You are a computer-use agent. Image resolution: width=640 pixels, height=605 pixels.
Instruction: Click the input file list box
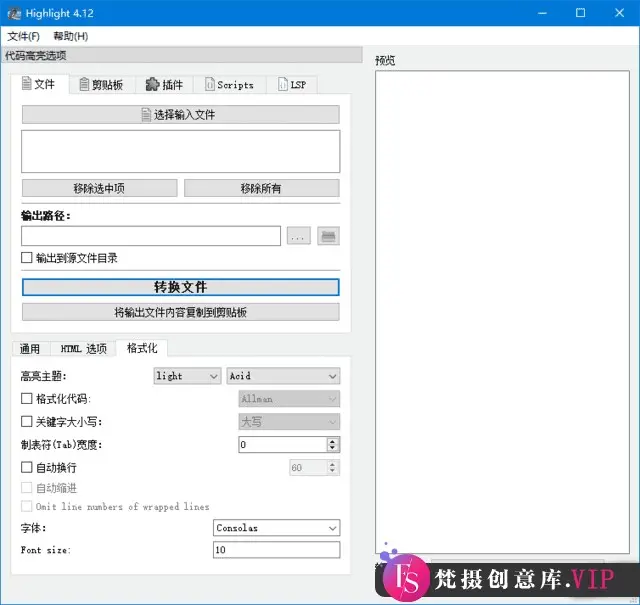click(180, 151)
